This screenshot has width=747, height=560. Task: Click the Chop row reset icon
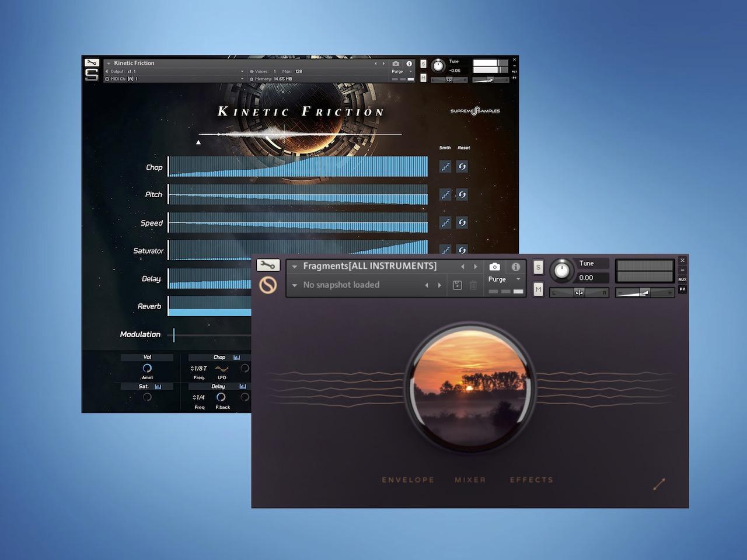click(462, 167)
